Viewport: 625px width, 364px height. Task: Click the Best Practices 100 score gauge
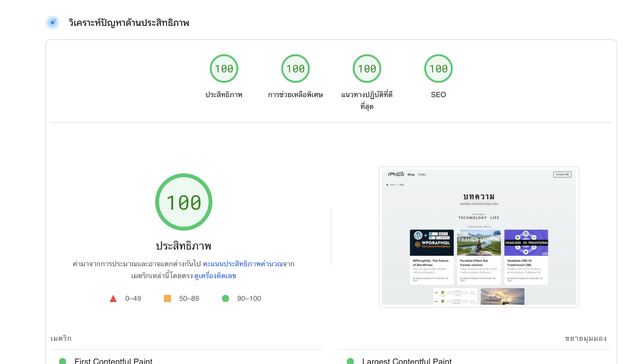point(367,69)
